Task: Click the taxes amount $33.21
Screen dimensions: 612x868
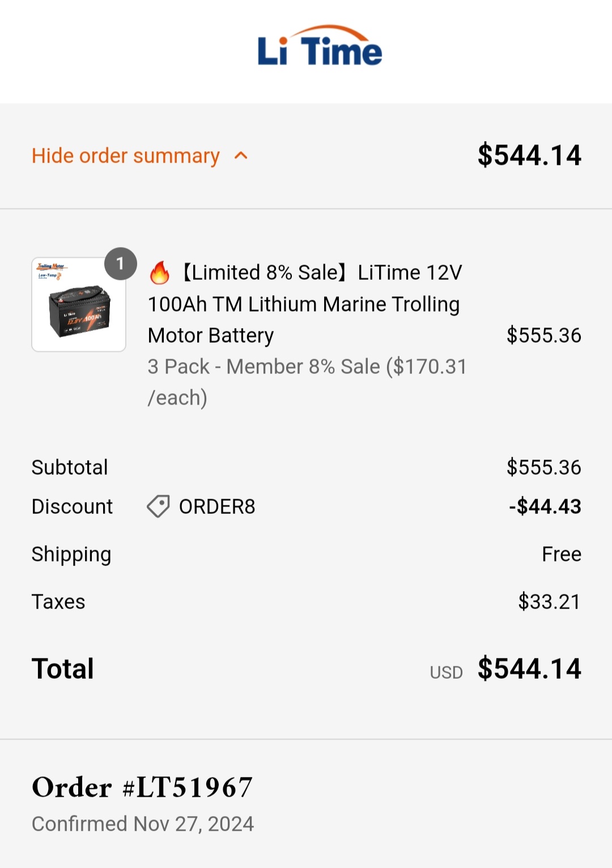Action: coord(549,602)
